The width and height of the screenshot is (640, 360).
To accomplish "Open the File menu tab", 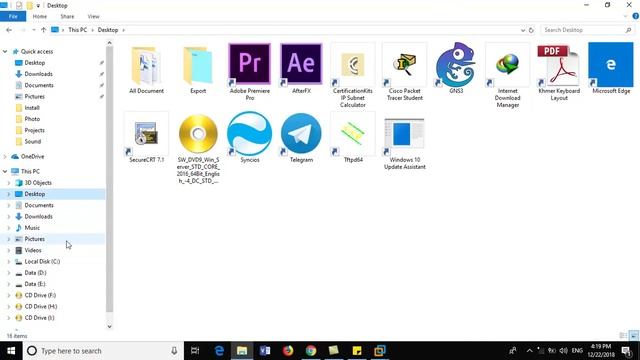I will coord(13,16).
